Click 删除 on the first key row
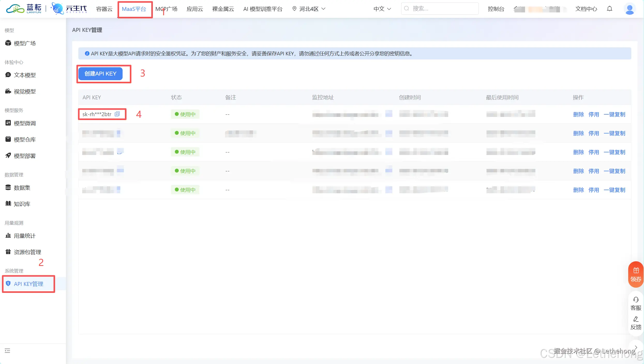This screenshot has width=644, height=364. pyautogui.click(x=578, y=114)
